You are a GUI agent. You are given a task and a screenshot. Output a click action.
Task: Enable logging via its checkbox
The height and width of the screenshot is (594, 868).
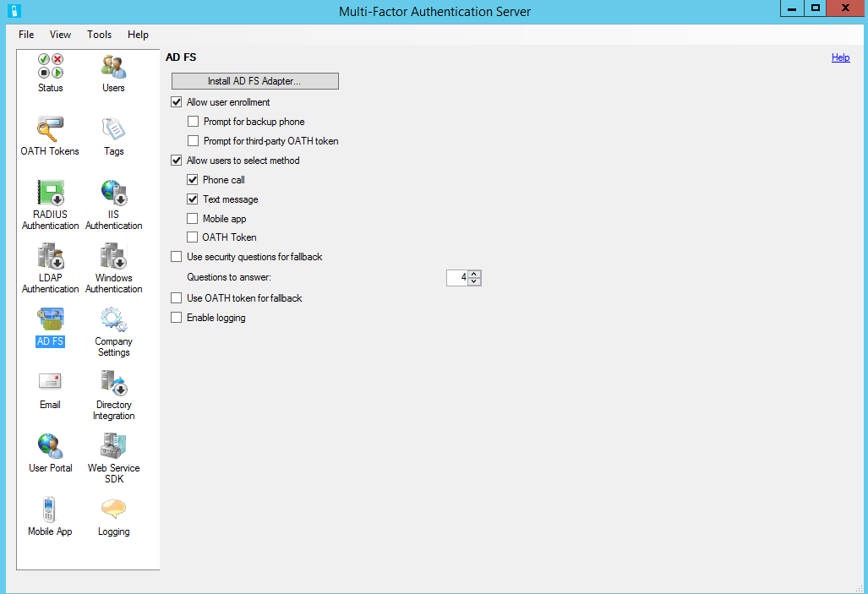coord(176,318)
